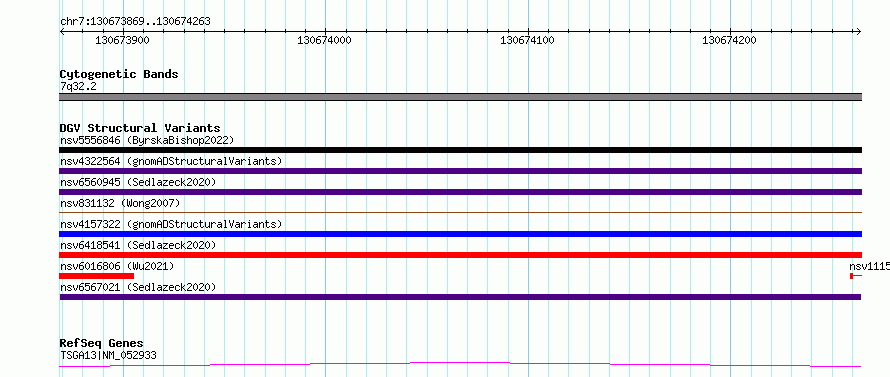
Task: Click the 7q32.2 band label
Action: click(x=78, y=86)
